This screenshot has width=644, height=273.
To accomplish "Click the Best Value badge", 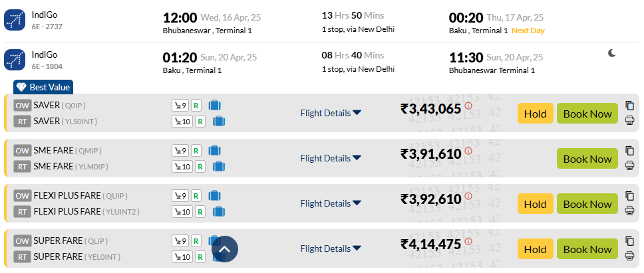I will coord(43,87).
